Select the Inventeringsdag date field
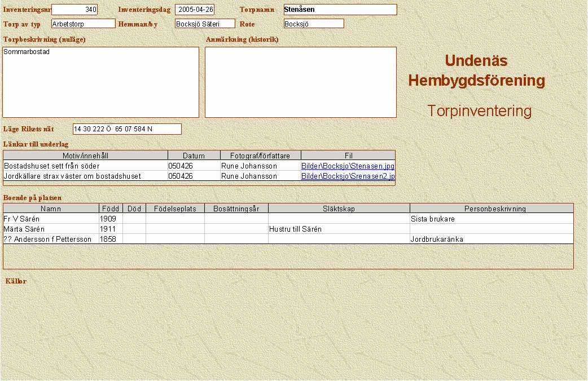The height and width of the screenshot is (381, 588). click(195, 10)
